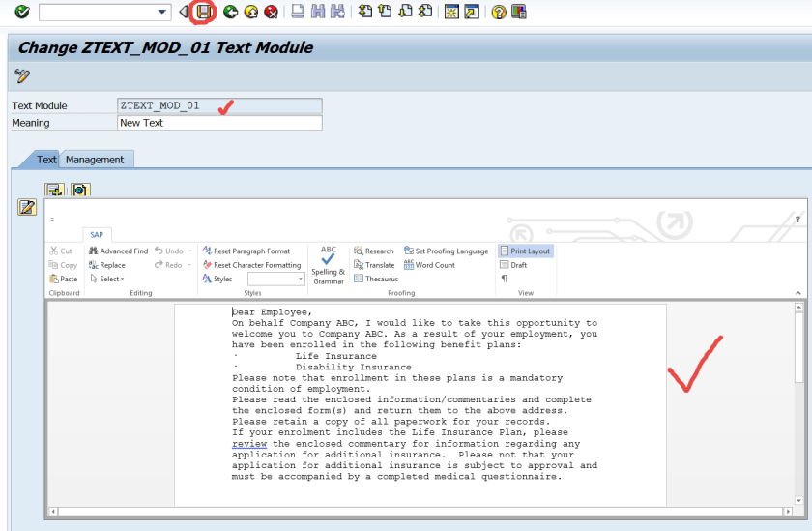Click the Find Next binoculars icon
812x531 pixels.
click(x=337, y=12)
